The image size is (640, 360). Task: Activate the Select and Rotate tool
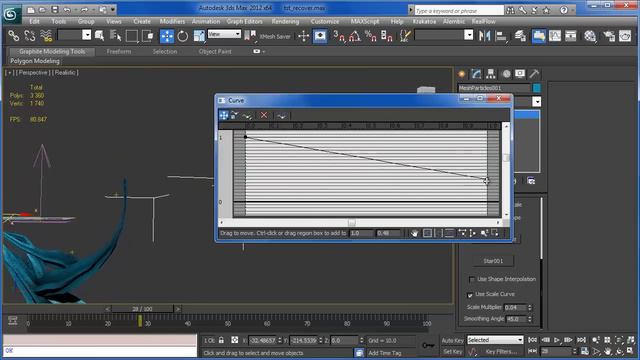click(182, 36)
